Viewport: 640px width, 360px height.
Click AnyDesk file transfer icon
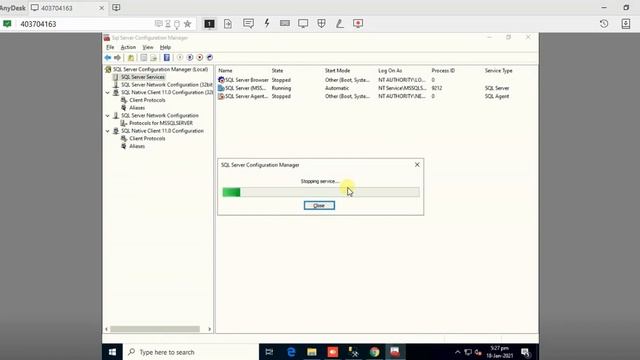pyautogui.click(x=228, y=24)
